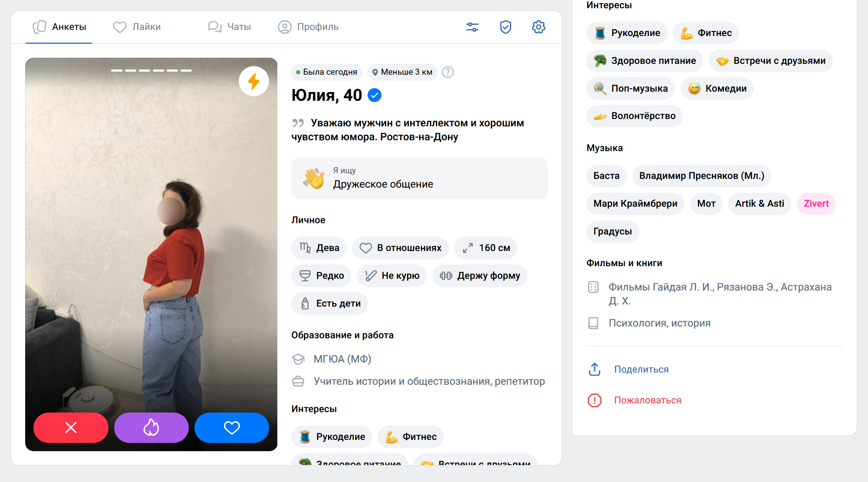This screenshot has width=868, height=482.
Task: Click the Учитель истории job text
Action: coord(429,381)
